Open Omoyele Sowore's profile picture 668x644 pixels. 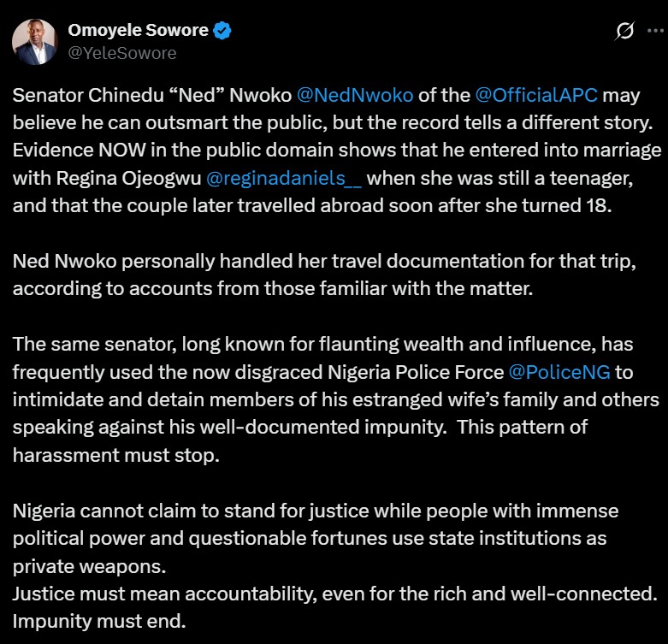pos(34,42)
